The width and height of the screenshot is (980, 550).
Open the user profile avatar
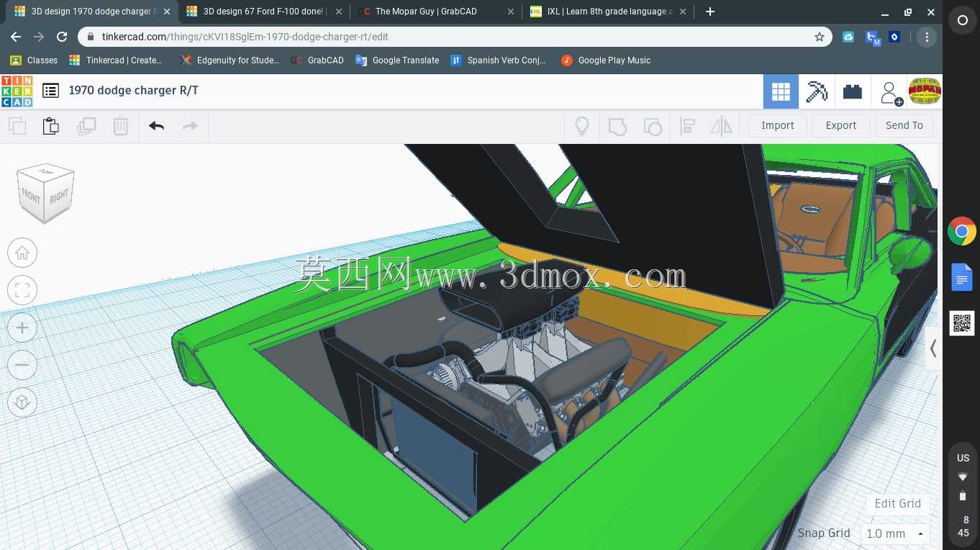click(925, 91)
